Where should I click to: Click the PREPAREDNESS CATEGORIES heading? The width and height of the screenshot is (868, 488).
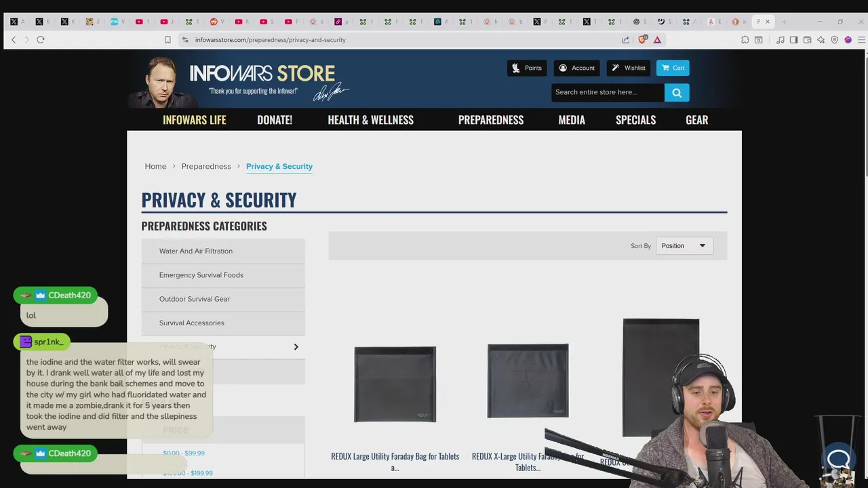coord(204,226)
